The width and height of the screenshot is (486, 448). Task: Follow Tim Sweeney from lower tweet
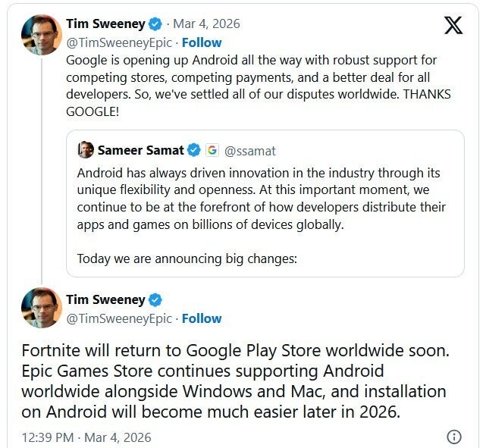point(201,318)
